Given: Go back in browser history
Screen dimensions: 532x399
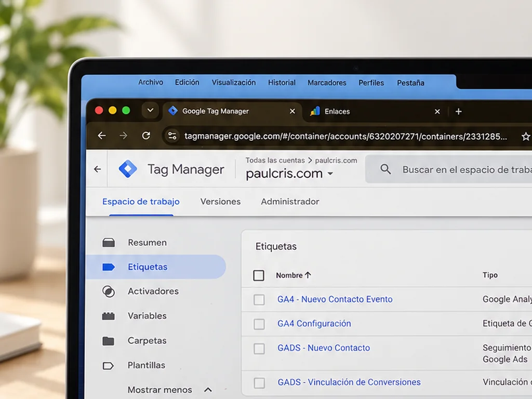Looking at the screenshot, I should 102,136.
